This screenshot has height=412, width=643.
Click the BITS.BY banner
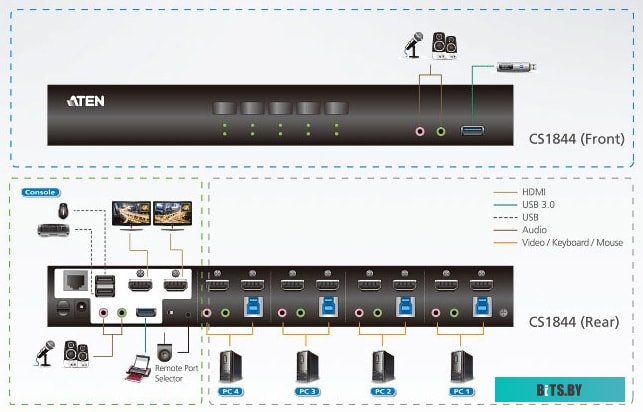(x=560, y=389)
